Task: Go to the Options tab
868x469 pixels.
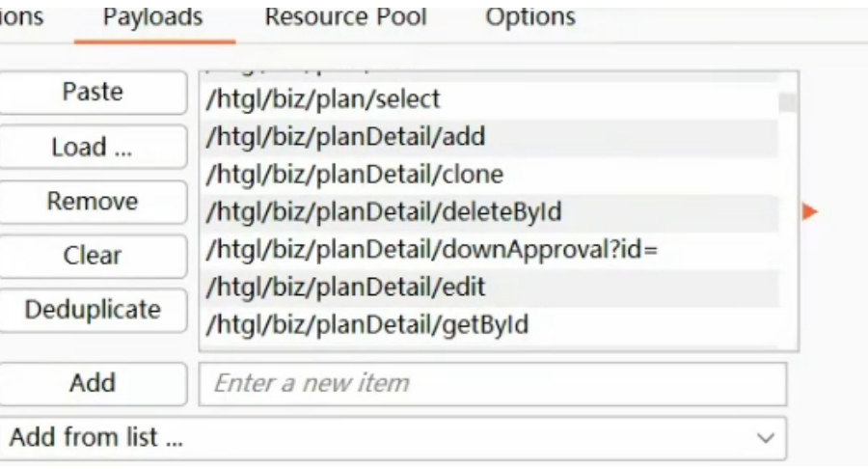Action: (x=530, y=17)
